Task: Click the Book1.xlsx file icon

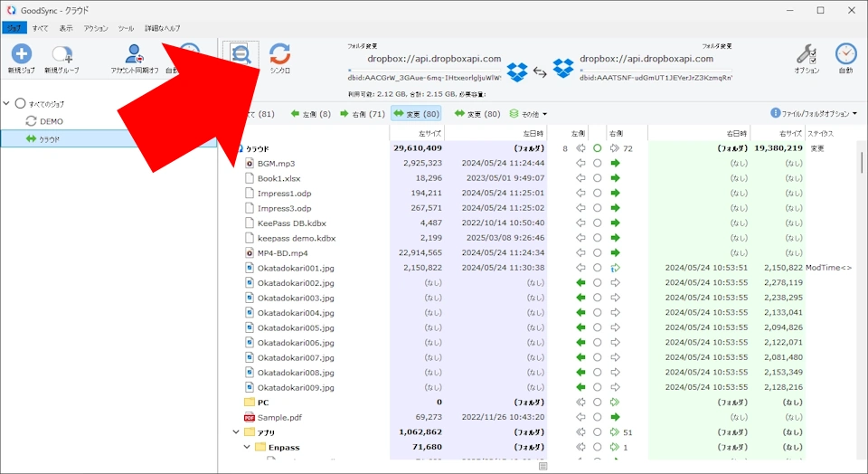Action: pyautogui.click(x=250, y=178)
